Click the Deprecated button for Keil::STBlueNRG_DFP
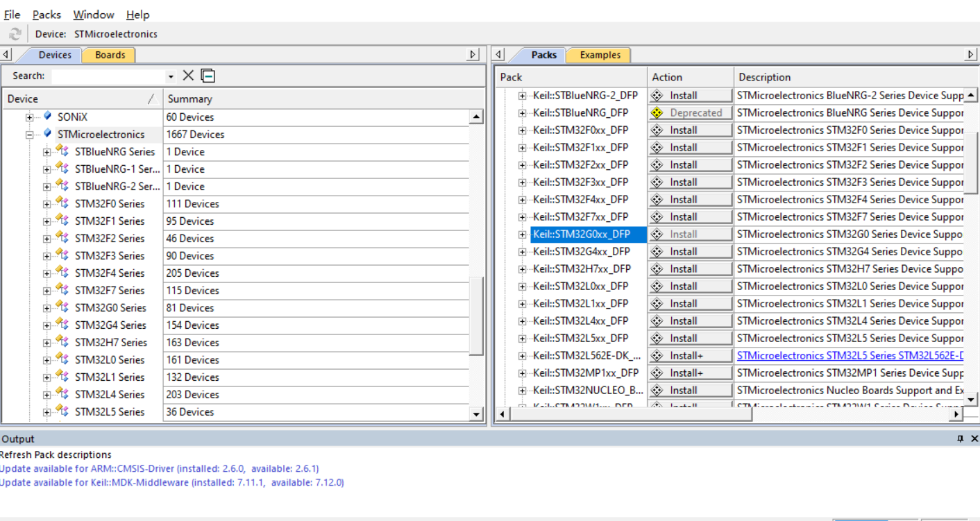This screenshot has width=980, height=521. (x=691, y=112)
